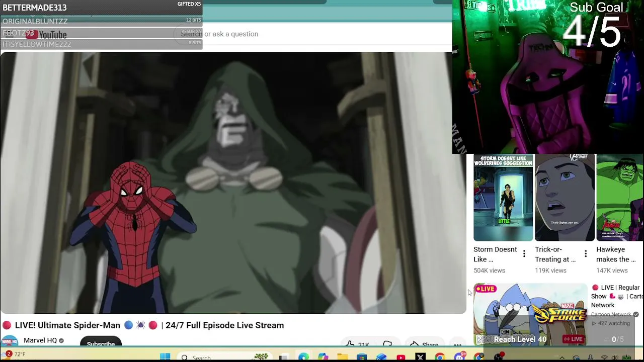Open the Trick-or-Treating short thumbnail
The height and width of the screenshot is (362, 644).
[565, 198]
